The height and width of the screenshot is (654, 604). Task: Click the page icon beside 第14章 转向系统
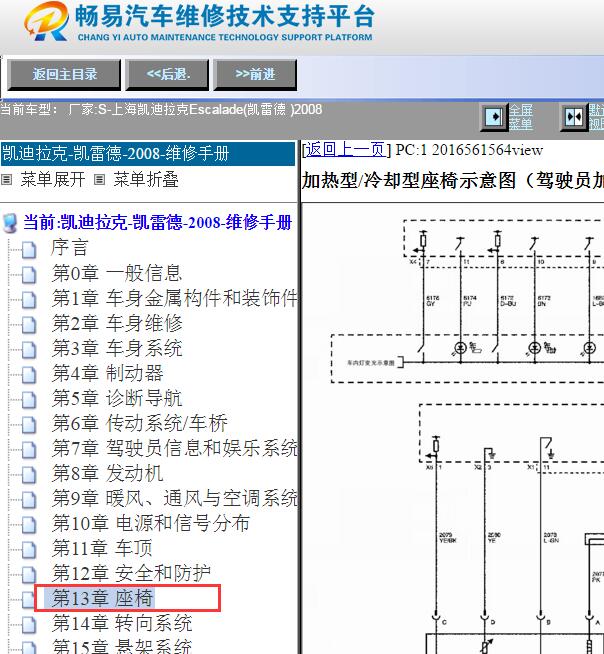click(x=29, y=625)
